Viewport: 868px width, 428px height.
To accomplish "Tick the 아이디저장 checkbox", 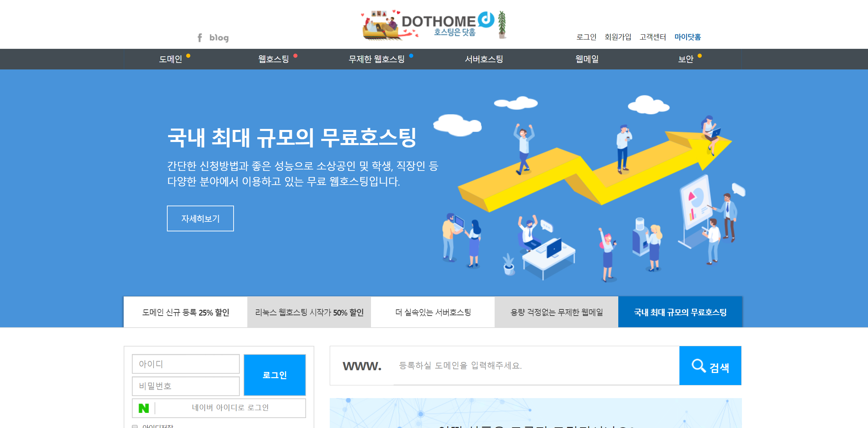I will click(x=135, y=426).
